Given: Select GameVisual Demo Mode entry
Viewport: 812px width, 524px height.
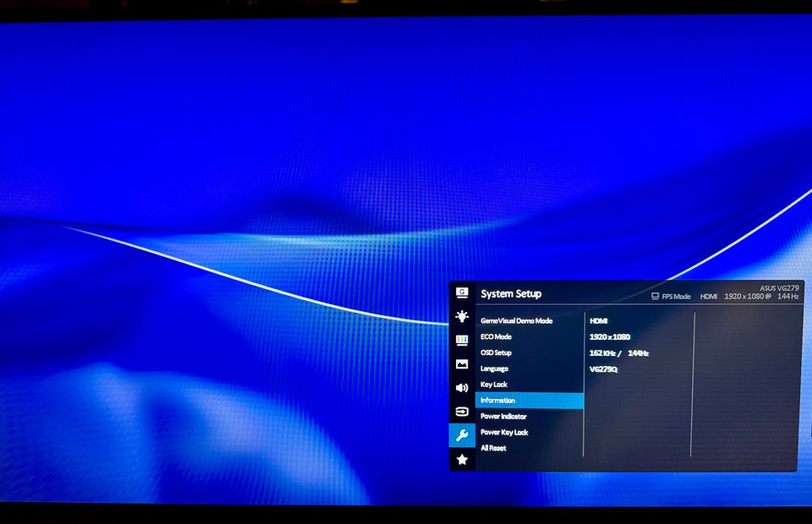Looking at the screenshot, I should tap(516, 321).
